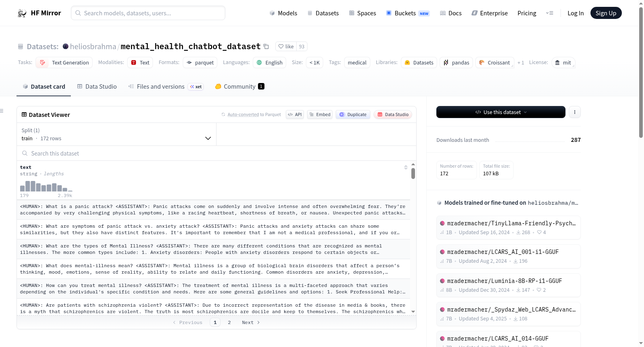Select the Datasets library tag
This screenshot has width=644, height=347.
tap(419, 62)
